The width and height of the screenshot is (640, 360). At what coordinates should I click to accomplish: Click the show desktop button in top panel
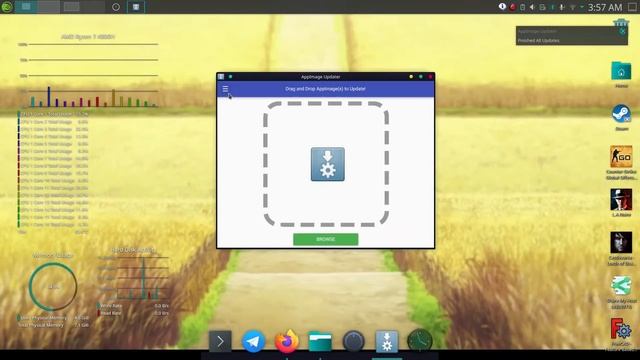(x=632, y=7)
